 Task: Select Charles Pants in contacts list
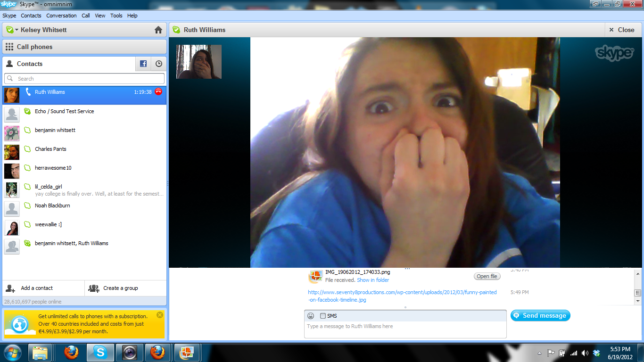(50, 149)
